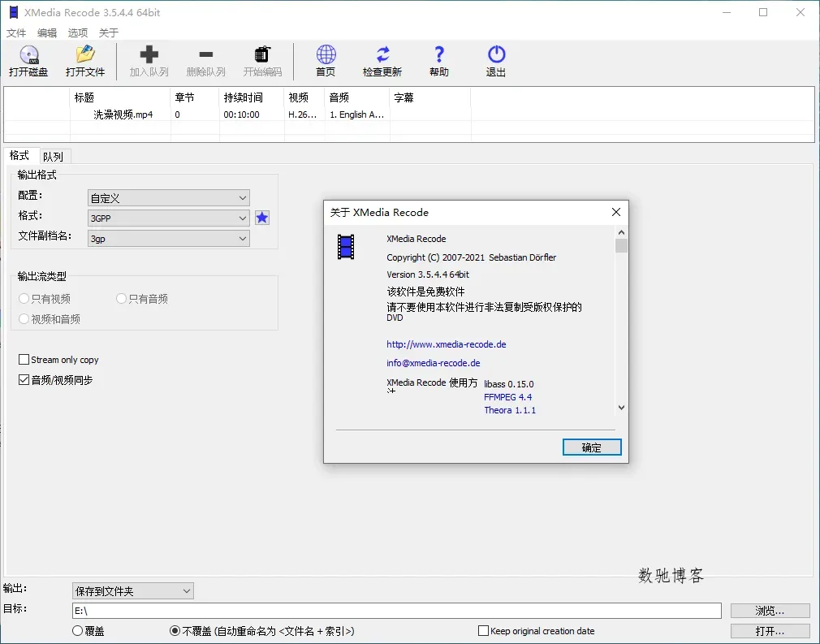Confirm About dialog with 确定 button
This screenshot has height=644, width=820.
tap(592, 447)
